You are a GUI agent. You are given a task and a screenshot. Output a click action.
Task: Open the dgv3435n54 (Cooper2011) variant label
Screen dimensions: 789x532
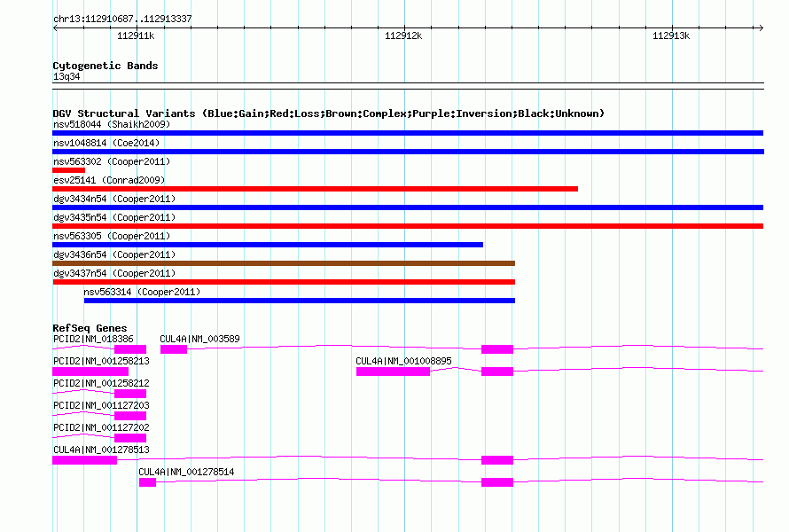pyautogui.click(x=114, y=217)
